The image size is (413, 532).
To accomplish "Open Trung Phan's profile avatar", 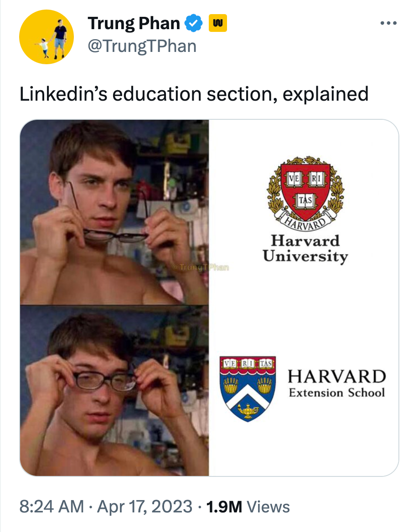I will (46, 37).
